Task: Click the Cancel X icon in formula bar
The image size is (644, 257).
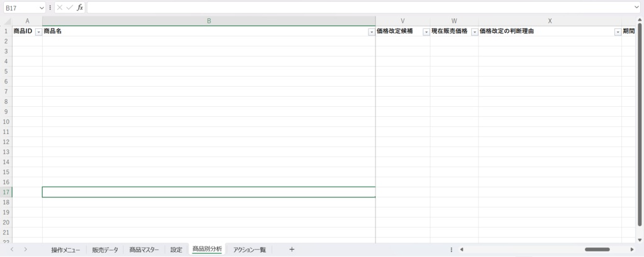Action: pyautogui.click(x=60, y=8)
